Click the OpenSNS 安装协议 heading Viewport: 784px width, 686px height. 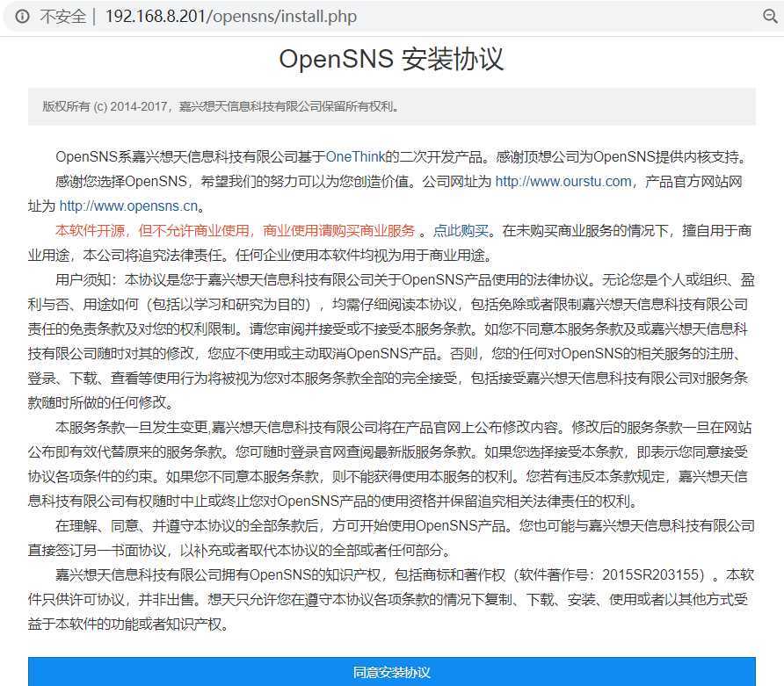pyautogui.click(x=391, y=59)
